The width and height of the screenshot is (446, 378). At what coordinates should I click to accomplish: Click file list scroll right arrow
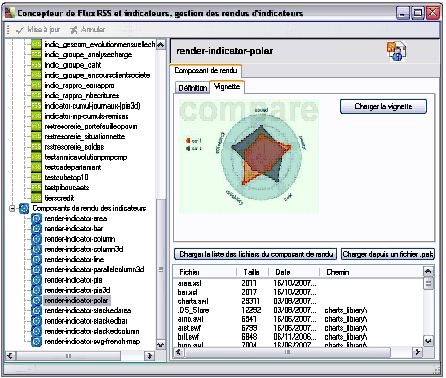click(x=417, y=352)
